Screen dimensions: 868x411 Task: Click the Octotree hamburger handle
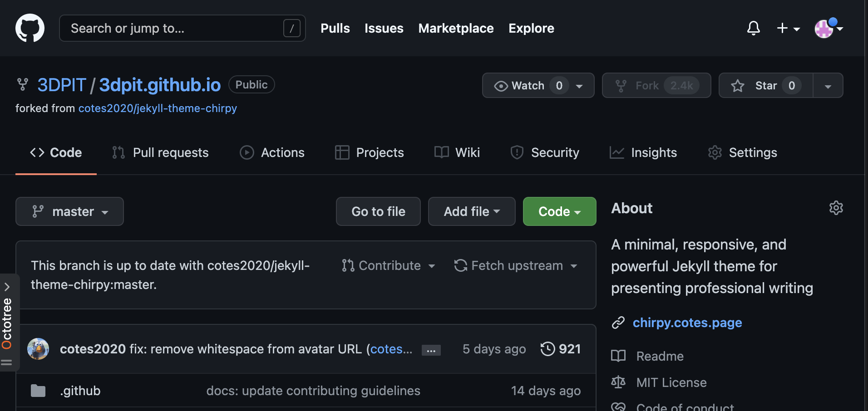click(6, 362)
